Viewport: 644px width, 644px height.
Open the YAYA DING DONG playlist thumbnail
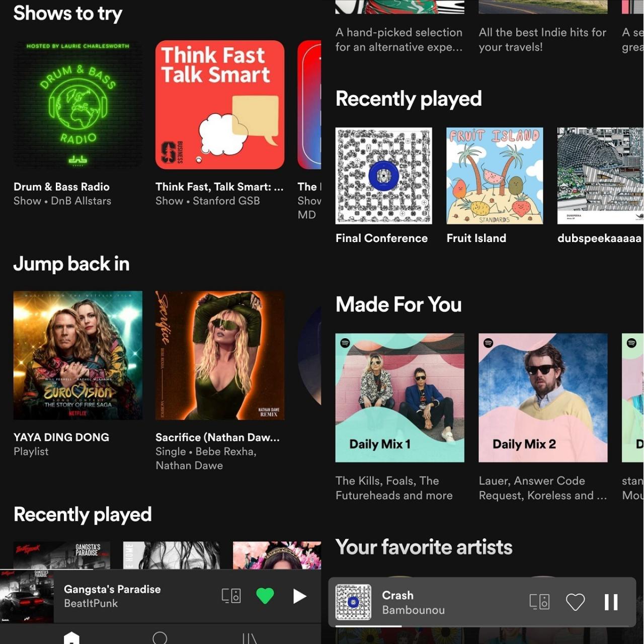pos(78,355)
